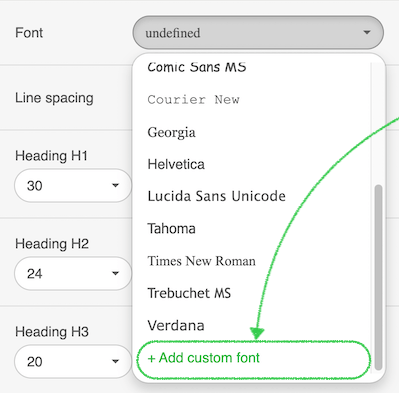The image size is (399, 393).
Task: Click the Add custom font link
Action: click(203, 358)
